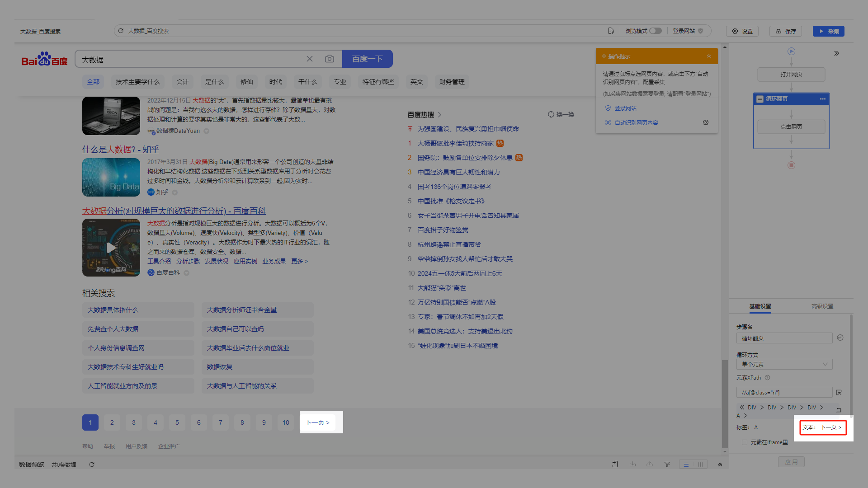Click the page scrollbar up arrow

point(725,47)
